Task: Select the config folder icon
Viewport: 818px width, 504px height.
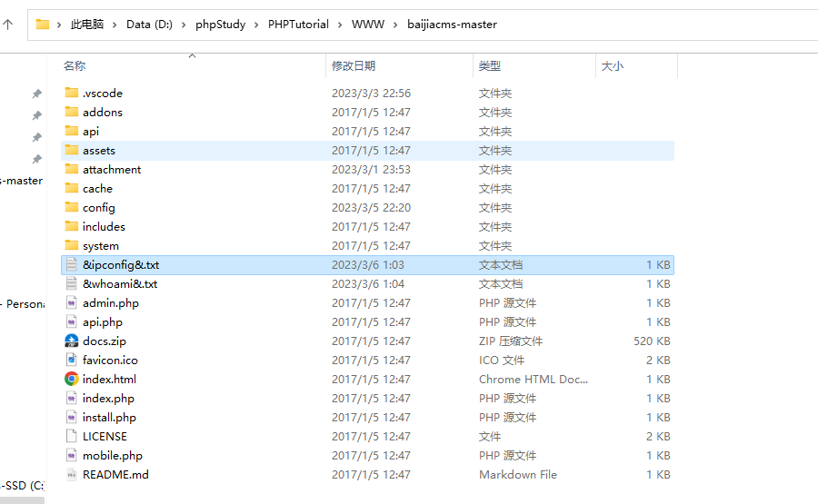Action: point(72,207)
